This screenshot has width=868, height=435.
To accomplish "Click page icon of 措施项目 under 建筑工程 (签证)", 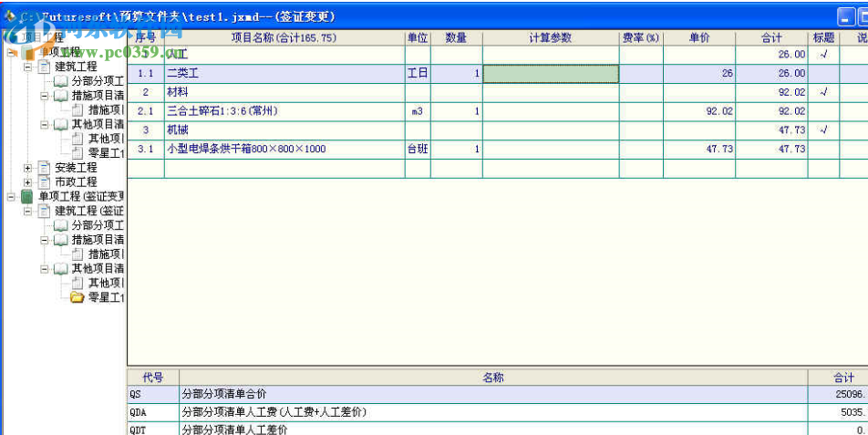I will coord(77,254).
